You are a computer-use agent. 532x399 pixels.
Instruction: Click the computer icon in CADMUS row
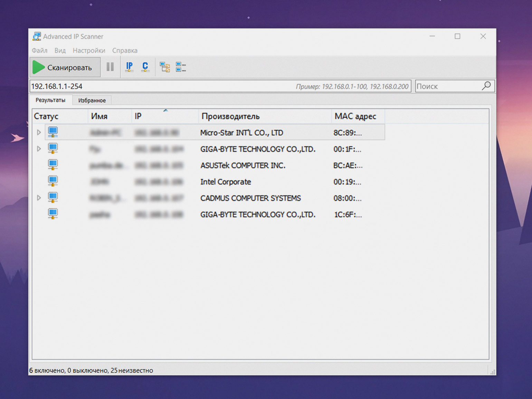pos(53,198)
